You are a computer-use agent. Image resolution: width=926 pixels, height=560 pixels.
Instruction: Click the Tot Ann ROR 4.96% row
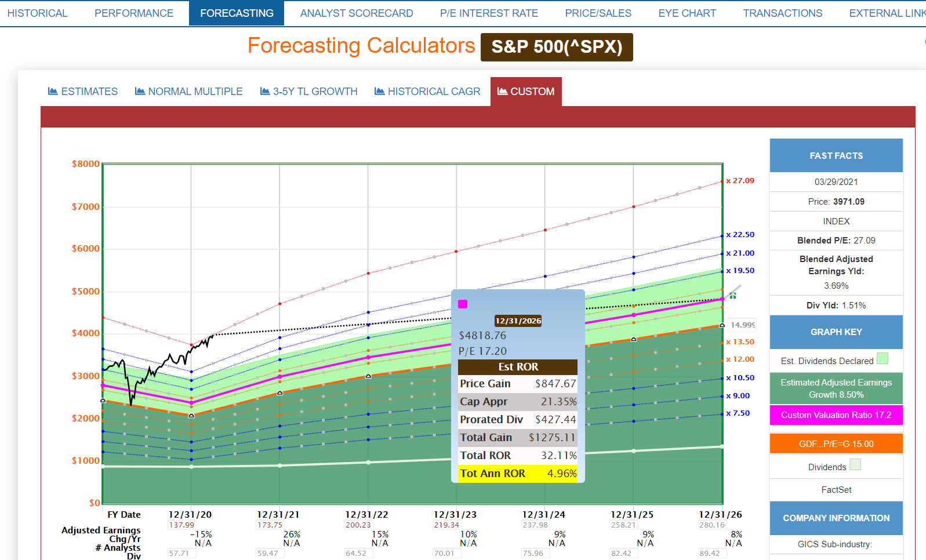click(518, 474)
